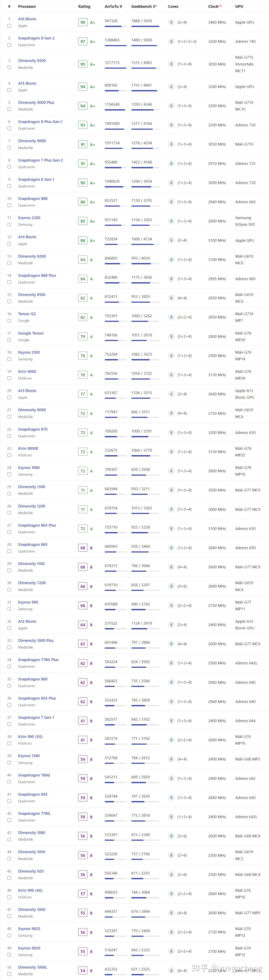Sort by the Rating column header
Screen dimensions: 269x980
coord(84,6)
